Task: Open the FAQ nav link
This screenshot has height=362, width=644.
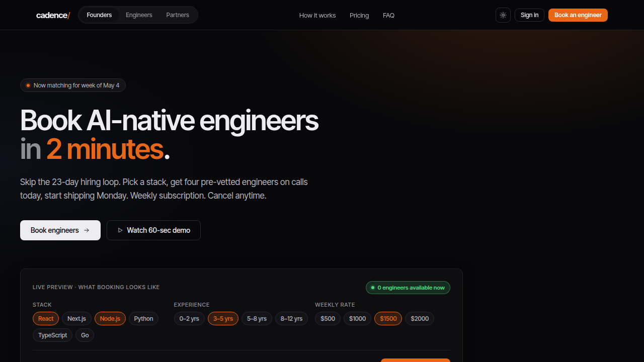Action: (388, 16)
